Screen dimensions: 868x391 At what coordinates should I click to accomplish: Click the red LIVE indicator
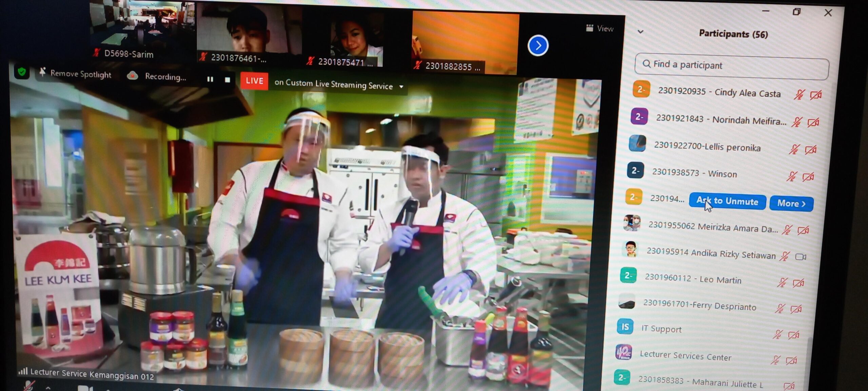pyautogui.click(x=254, y=81)
